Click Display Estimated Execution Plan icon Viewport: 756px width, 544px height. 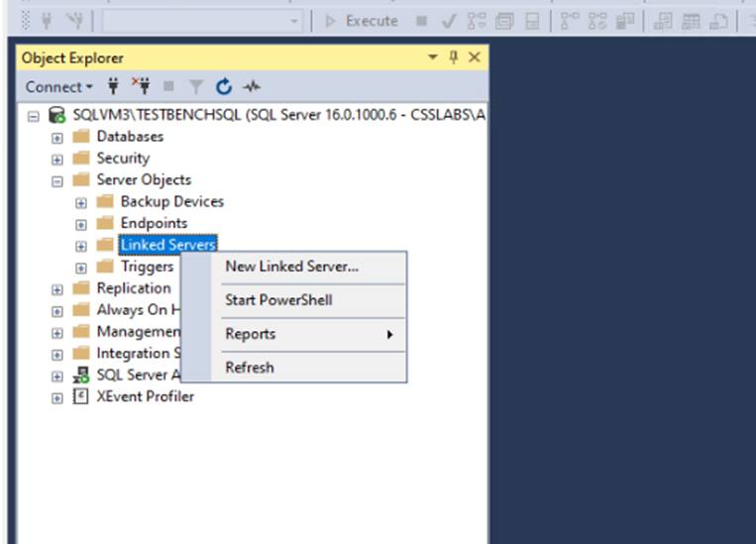[x=477, y=21]
